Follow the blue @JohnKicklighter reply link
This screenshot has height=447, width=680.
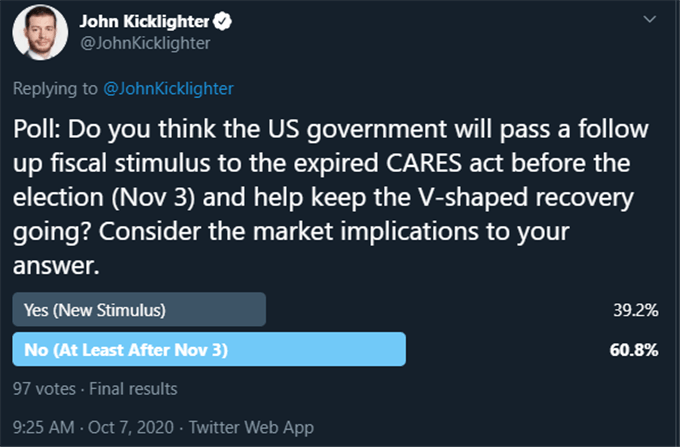(x=168, y=88)
